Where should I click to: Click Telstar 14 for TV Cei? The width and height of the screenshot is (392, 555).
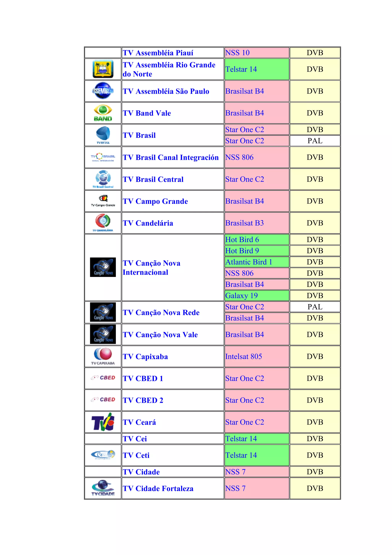tap(241, 438)
